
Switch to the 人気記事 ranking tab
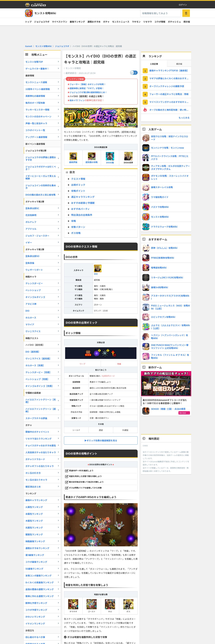(x=154, y=64)
